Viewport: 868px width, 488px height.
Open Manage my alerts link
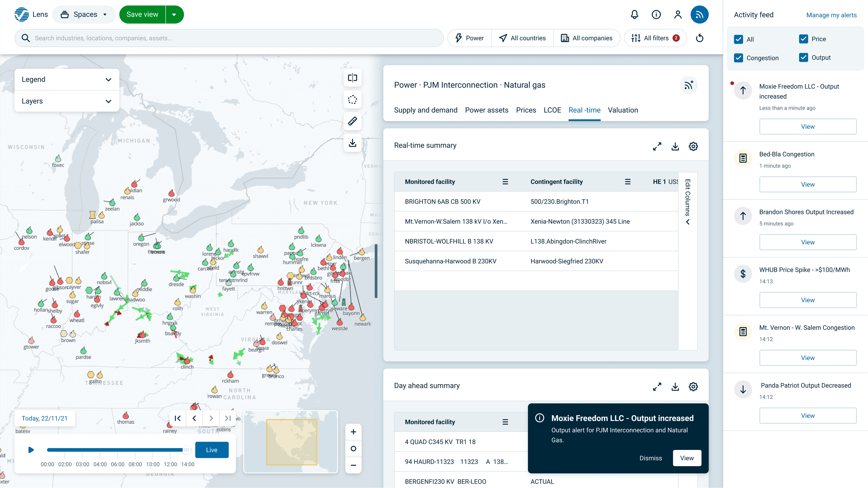tap(831, 15)
